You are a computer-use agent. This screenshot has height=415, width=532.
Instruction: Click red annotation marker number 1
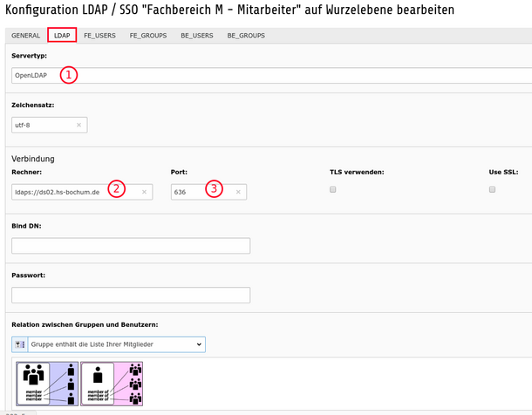(69, 75)
